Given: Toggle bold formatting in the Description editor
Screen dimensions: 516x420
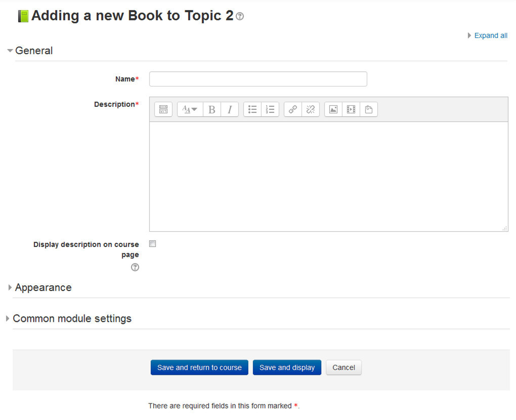Looking at the screenshot, I should (x=212, y=109).
